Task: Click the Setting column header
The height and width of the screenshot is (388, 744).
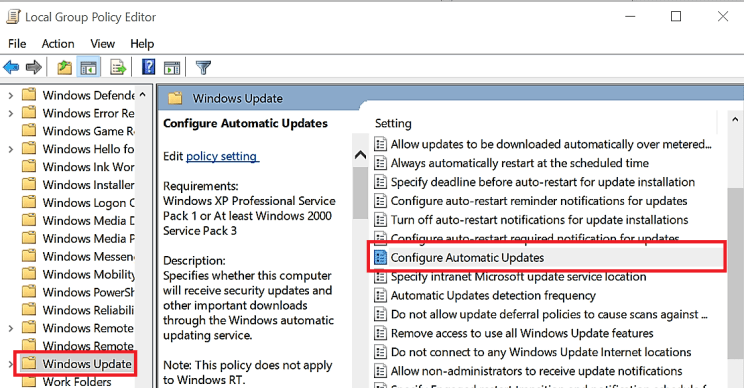Action: (x=393, y=123)
